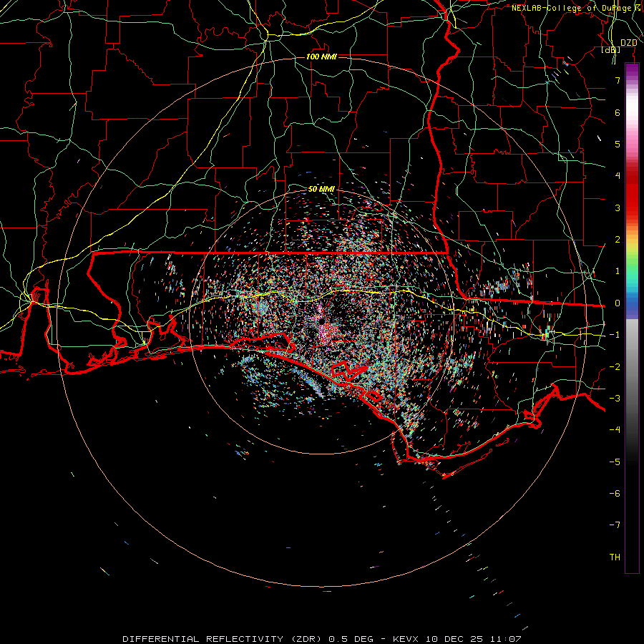Screen dimensions: 644x644
Task: Click the -3 value on the ZDR scale
Action: tap(615, 399)
